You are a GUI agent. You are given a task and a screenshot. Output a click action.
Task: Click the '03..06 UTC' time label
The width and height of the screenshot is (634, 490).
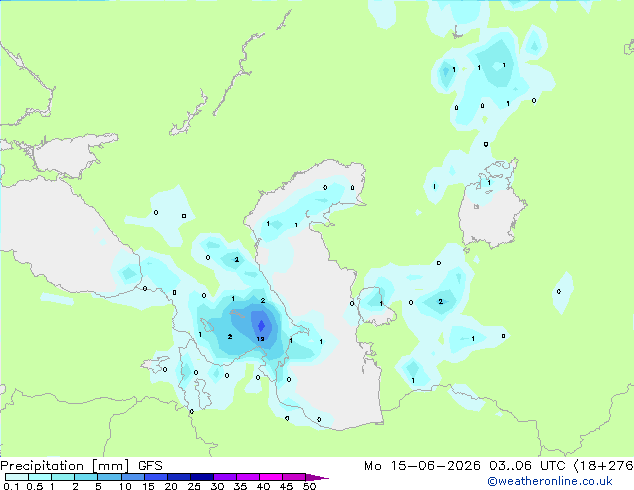click(527, 466)
